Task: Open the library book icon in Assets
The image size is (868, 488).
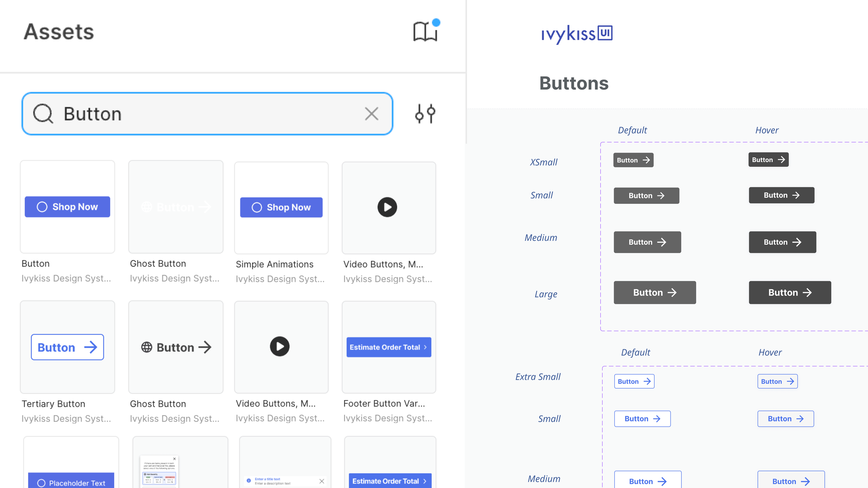Action: pyautogui.click(x=425, y=31)
